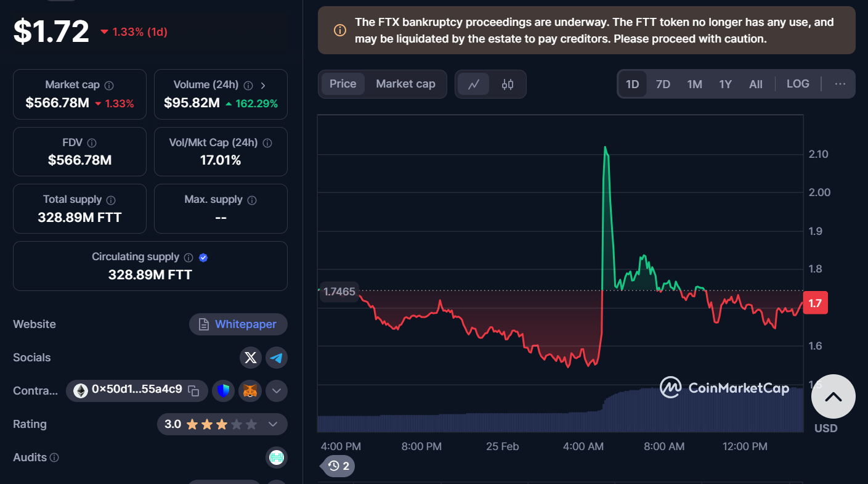Select line chart view
The height and width of the screenshot is (484, 868).
point(474,84)
